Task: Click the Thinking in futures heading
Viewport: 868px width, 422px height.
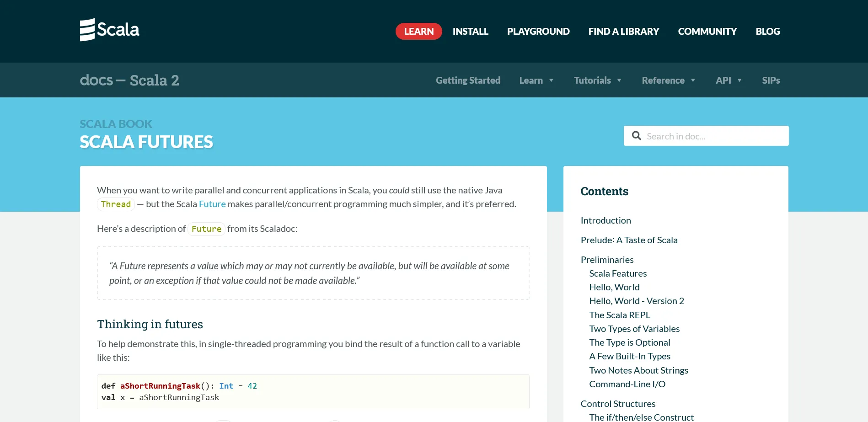Action: (x=150, y=324)
